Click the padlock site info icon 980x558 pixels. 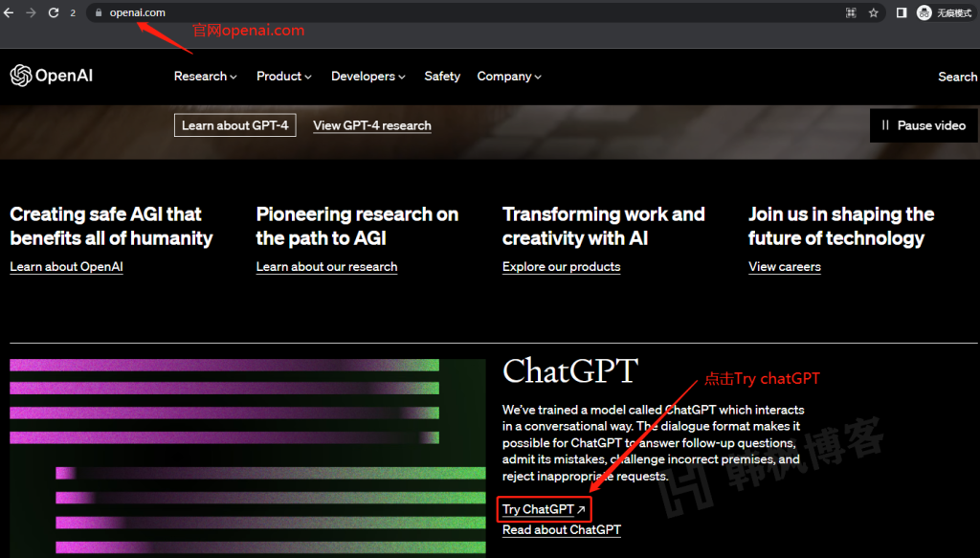coord(98,12)
